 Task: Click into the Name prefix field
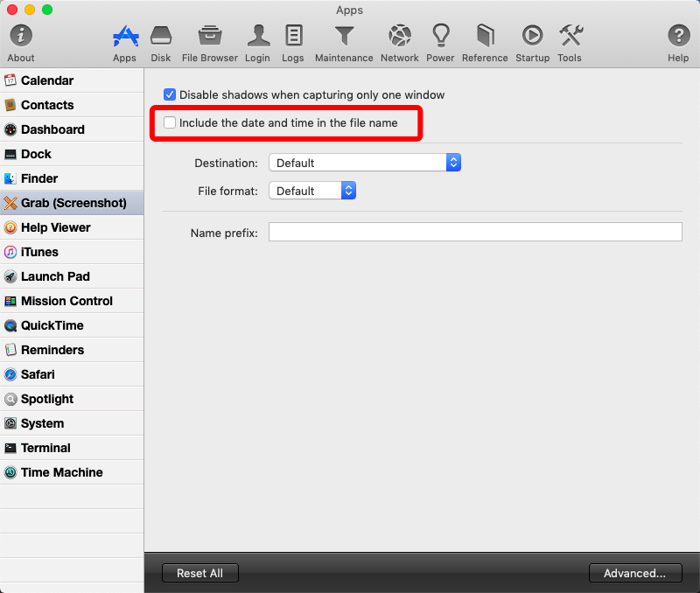point(475,232)
